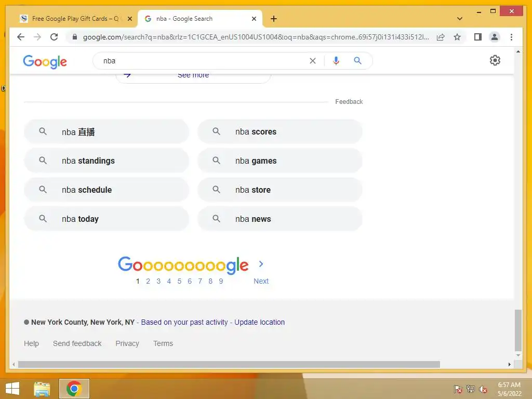Click the Google logo in header
Screen dimensions: 532x399
45,62
